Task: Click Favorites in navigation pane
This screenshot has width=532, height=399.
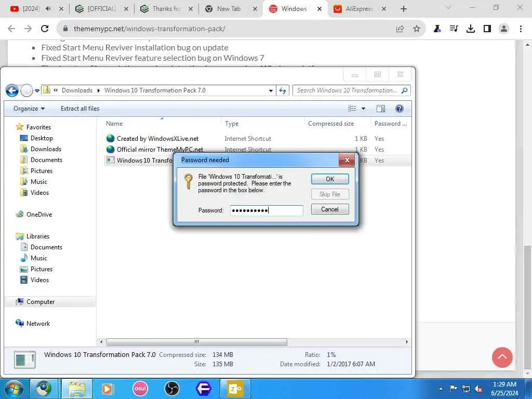Action: tap(38, 127)
